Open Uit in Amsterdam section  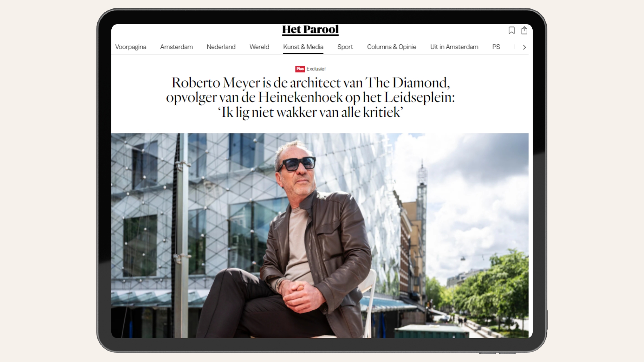coord(454,47)
